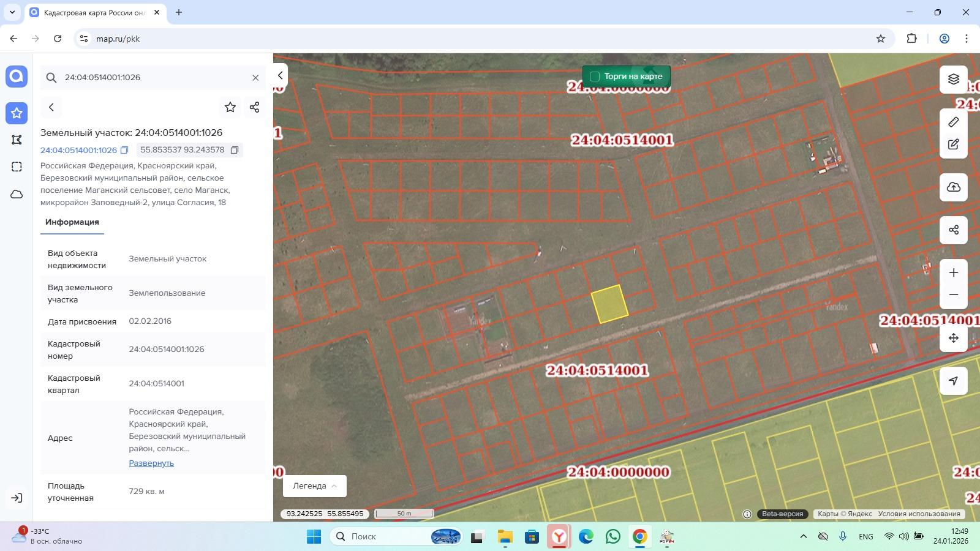Zoom out on the map
Screen dimensions: 980x551
point(953,295)
